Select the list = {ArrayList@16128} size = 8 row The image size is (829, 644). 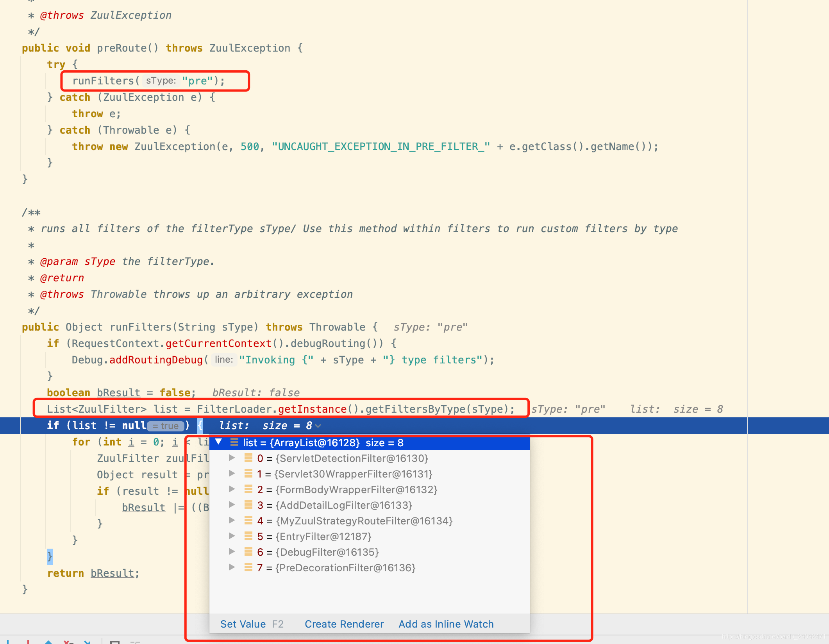[x=370, y=442]
